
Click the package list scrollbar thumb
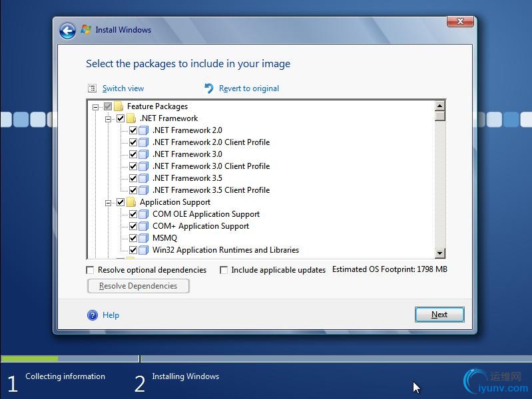(439, 116)
